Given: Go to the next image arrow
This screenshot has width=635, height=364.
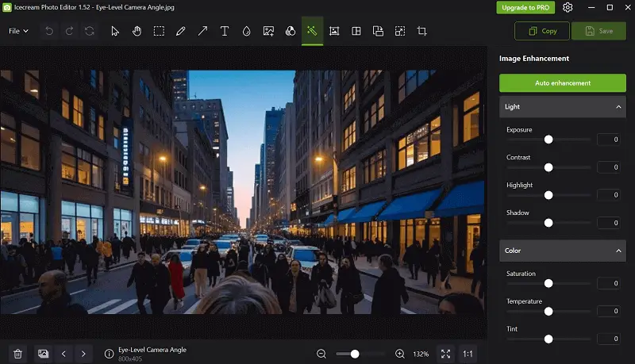Looking at the screenshot, I should pos(83,354).
